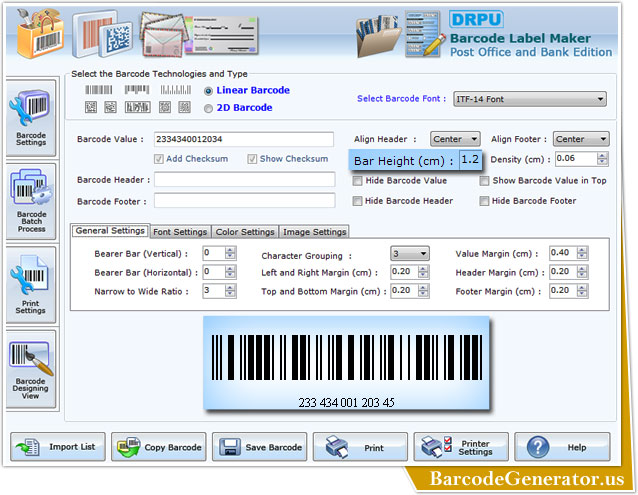Open the Color Settings tab
The image size is (638, 495).
tap(245, 232)
